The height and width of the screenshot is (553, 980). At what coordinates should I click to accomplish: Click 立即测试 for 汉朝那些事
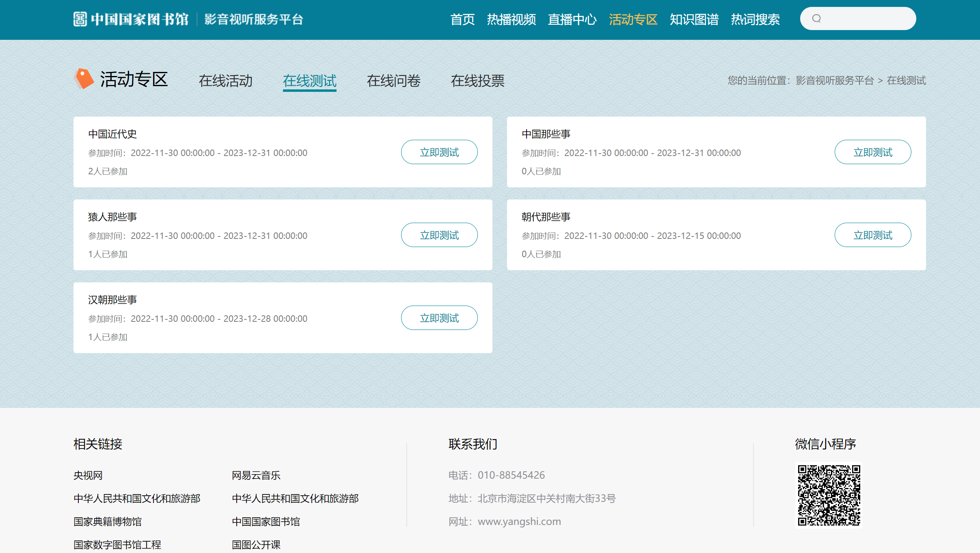point(439,318)
